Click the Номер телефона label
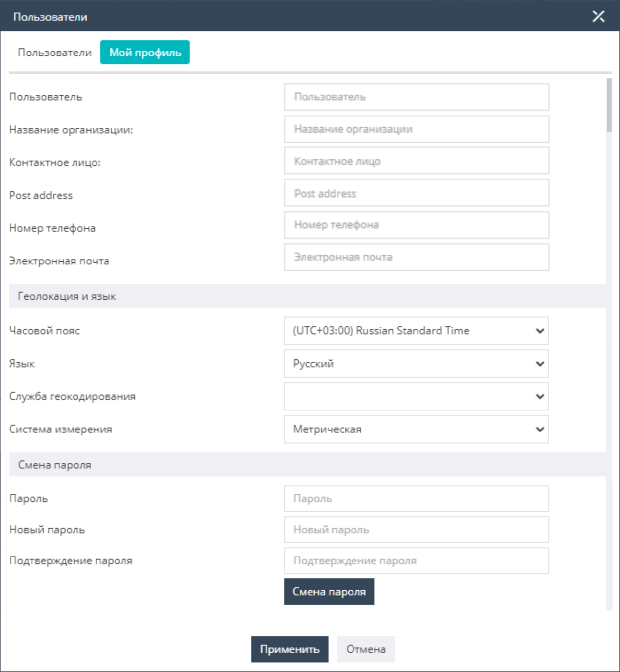620x672 pixels. tap(52, 228)
